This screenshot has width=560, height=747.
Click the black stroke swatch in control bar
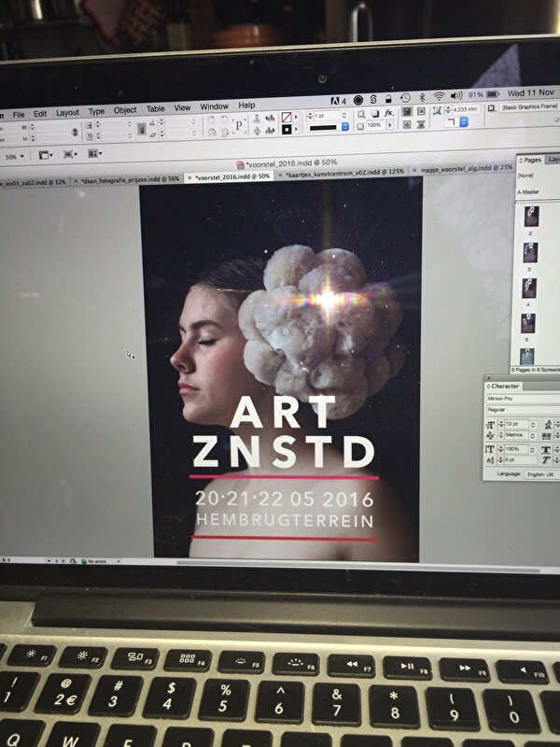(287, 129)
